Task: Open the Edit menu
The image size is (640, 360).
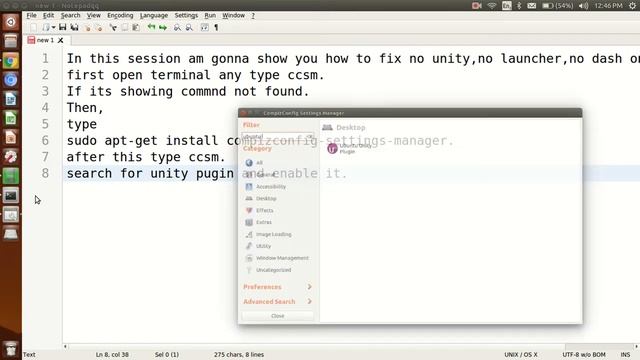Action: coord(48,15)
